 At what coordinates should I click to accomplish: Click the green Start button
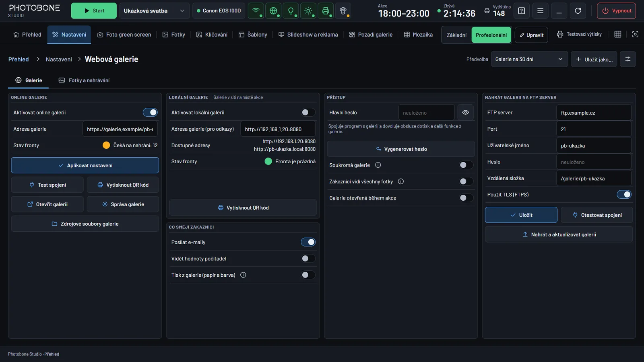tap(94, 11)
